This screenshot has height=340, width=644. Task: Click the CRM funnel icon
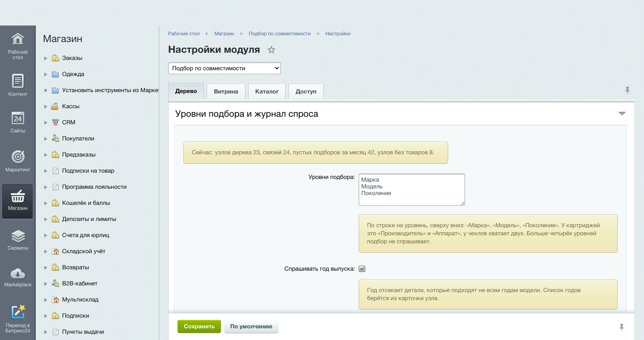[x=55, y=123]
